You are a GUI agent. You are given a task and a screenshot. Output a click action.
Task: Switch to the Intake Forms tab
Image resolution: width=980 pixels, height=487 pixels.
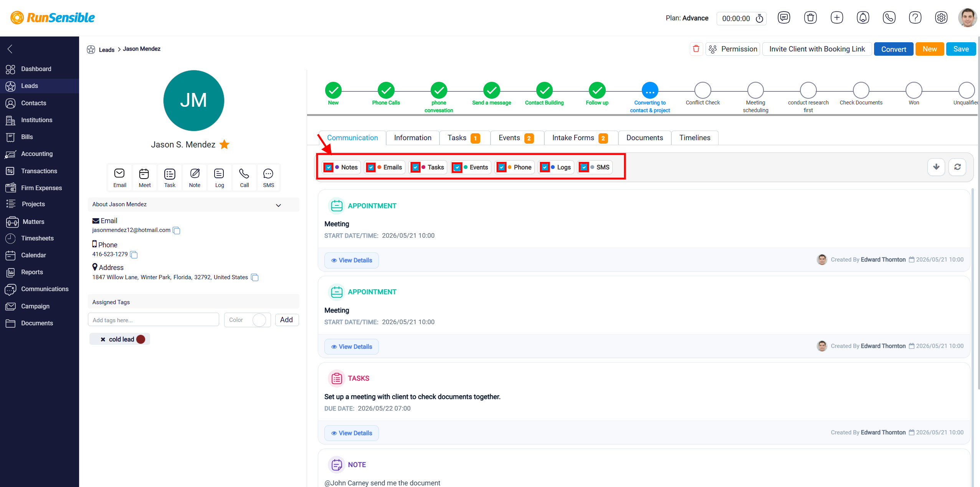point(580,138)
